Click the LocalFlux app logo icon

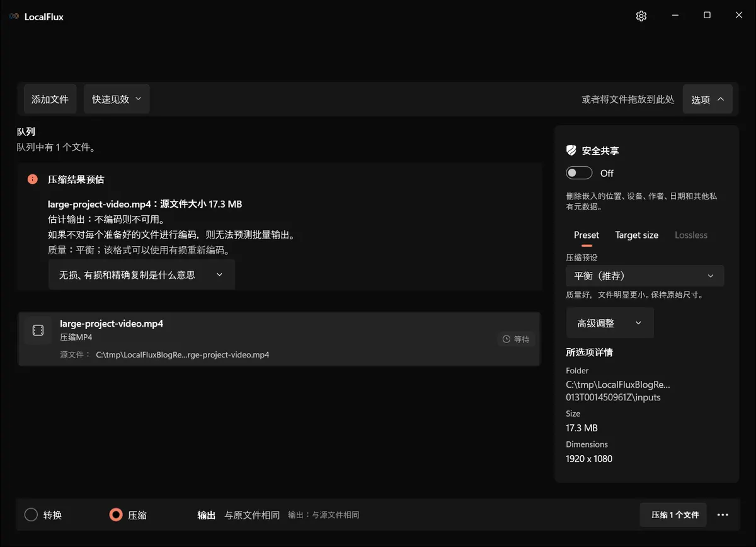pyautogui.click(x=14, y=16)
